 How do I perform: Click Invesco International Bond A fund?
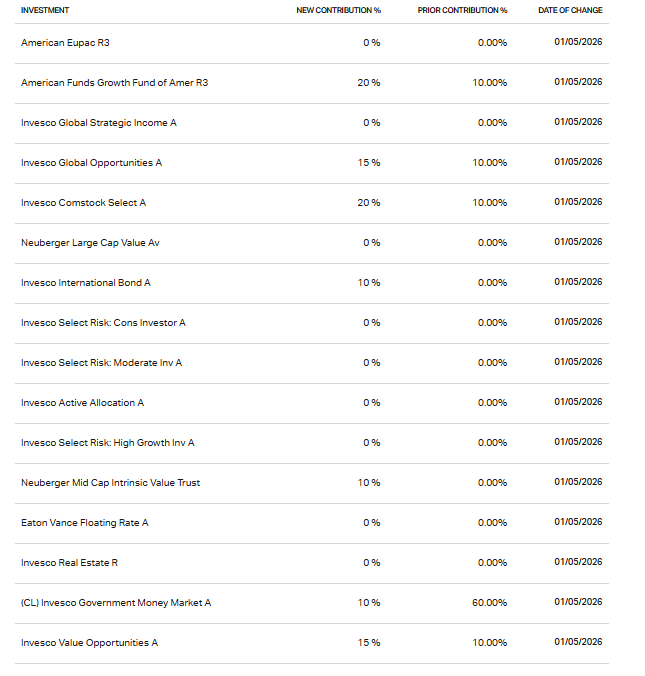[86, 282]
